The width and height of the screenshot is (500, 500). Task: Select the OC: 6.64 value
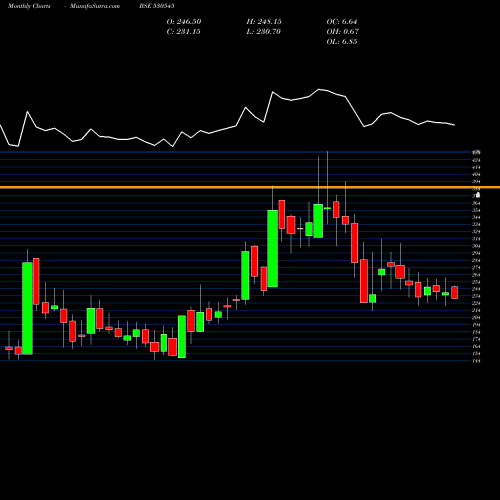342,22
